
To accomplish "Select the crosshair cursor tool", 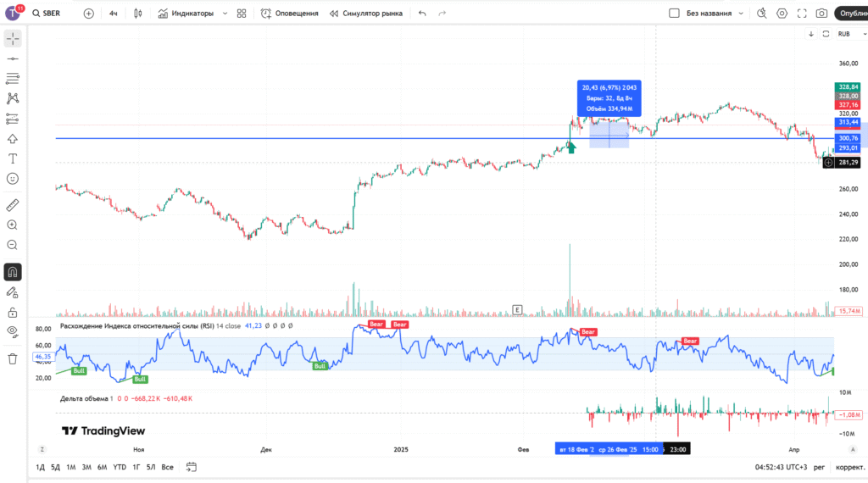I will [x=13, y=39].
